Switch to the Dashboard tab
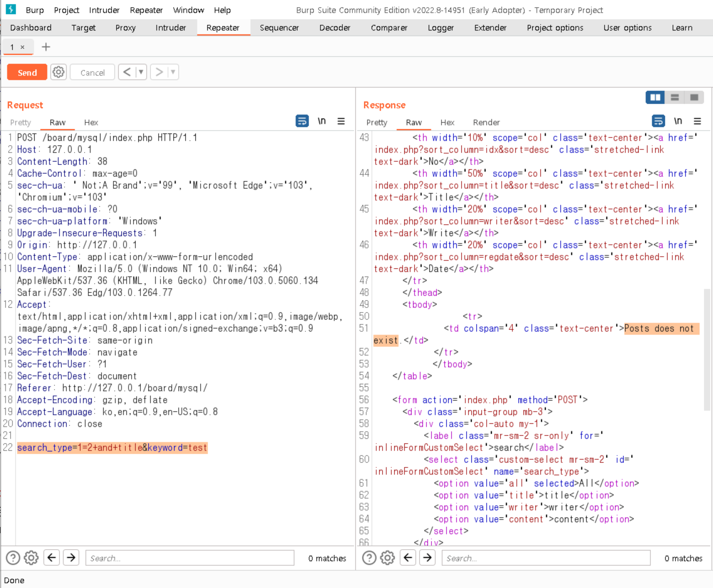The height and width of the screenshot is (588, 713). [x=31, y=28]
